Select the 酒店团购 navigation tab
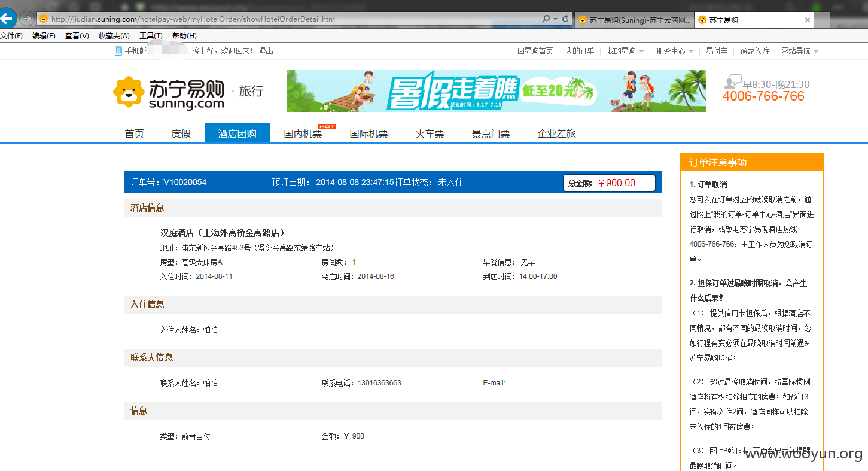The width and height of the screenshot is (868, 471). [x=237, y=133]
